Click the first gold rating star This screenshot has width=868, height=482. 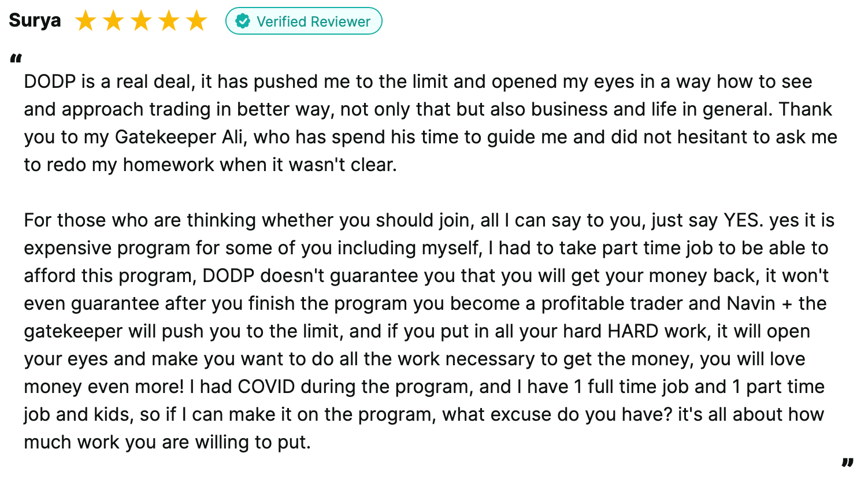(86, 21)
